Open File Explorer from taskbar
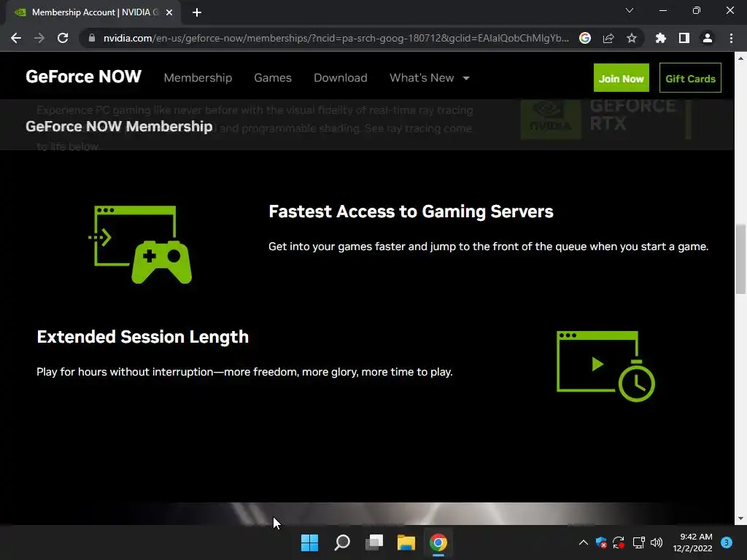This screenshot has height=560, width=747. tap(406, 542)
